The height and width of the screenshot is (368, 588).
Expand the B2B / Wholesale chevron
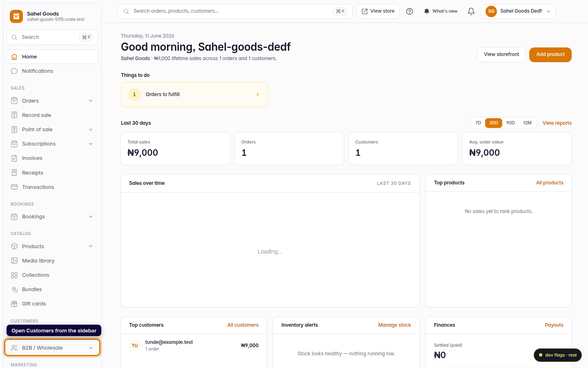91,348
